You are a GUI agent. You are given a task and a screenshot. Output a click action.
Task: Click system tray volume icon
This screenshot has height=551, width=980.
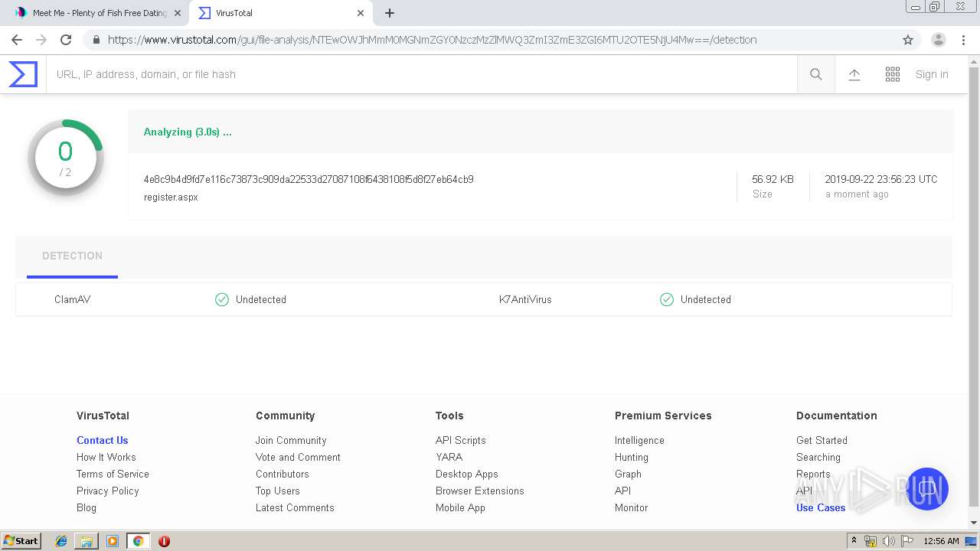888,541
